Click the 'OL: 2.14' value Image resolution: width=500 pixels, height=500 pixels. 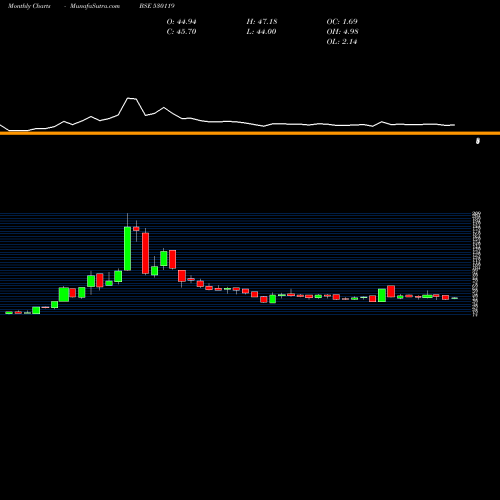[342, 42]
